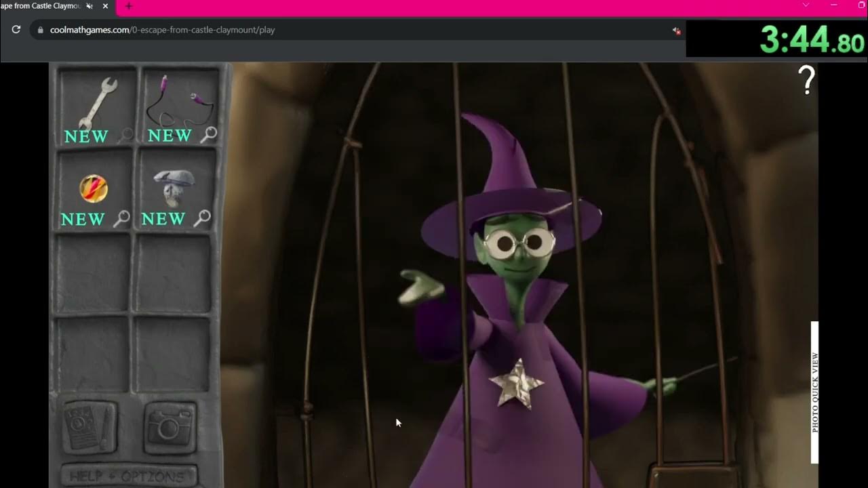Open the Help + Options button

[x=128, y=475]
